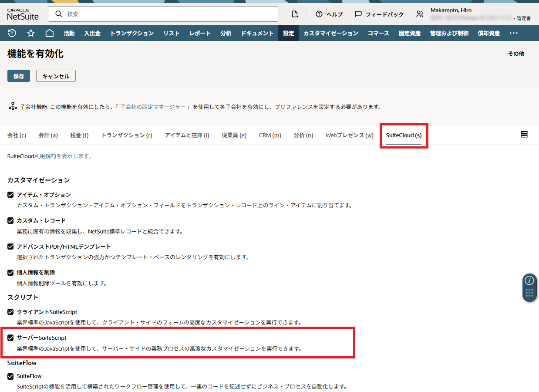The width and height of the screenshot is (539, 392).
Task: Open the 設定 menu
Action: (x=288, y=33)
